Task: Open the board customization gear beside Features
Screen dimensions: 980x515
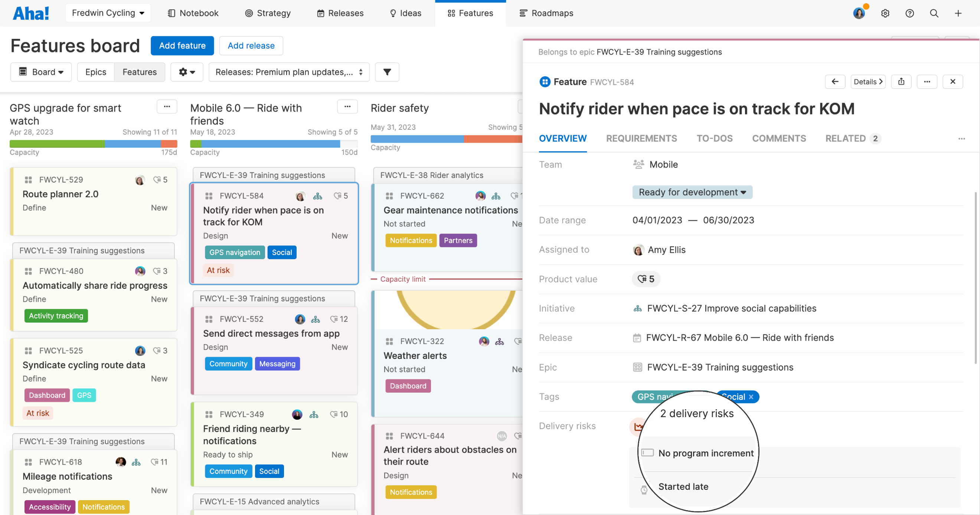Action: [186, 72]
